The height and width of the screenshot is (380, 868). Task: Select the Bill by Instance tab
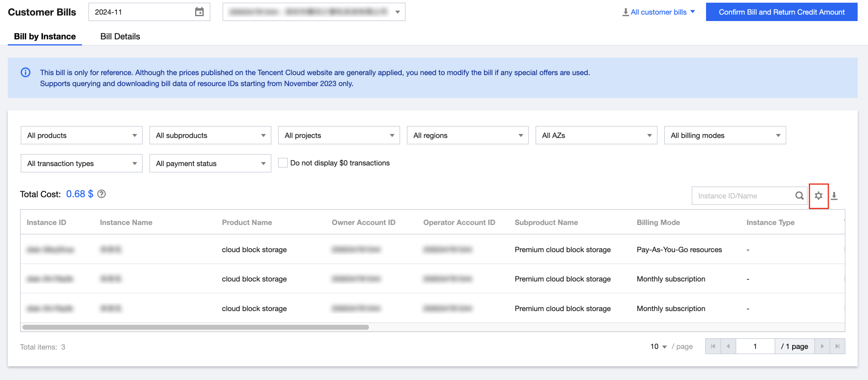click(45, 37)
